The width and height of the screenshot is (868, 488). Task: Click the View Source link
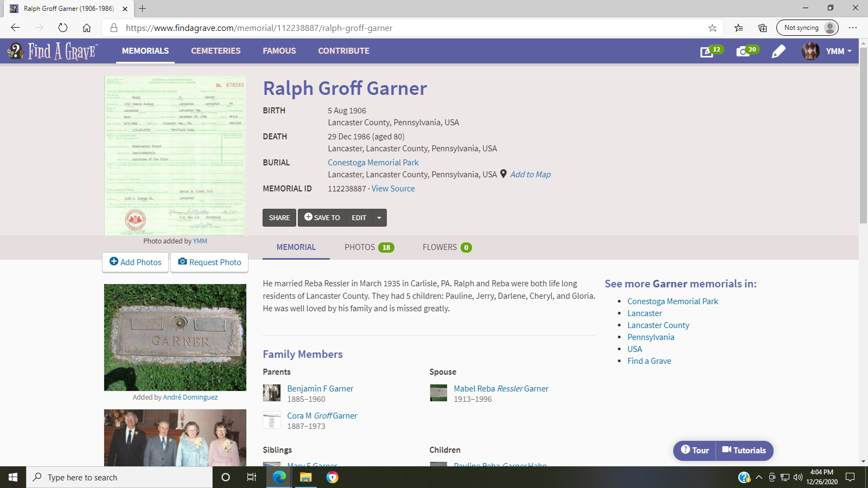393,188
